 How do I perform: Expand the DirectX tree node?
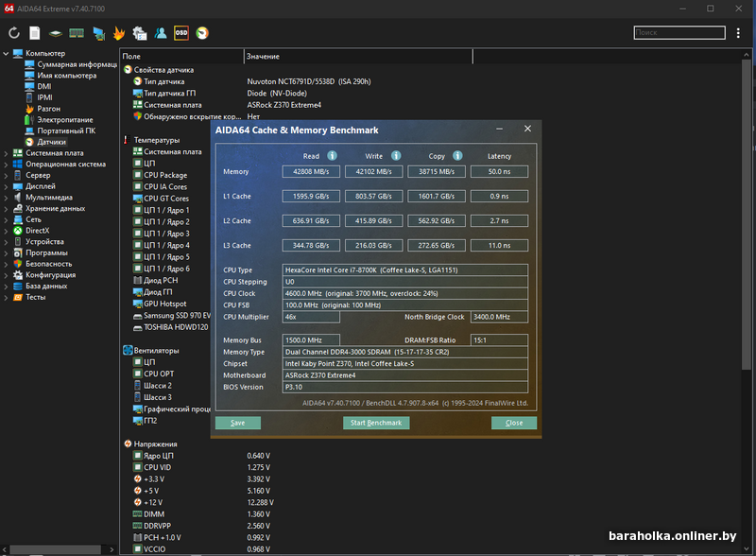(x=6, y=231)
